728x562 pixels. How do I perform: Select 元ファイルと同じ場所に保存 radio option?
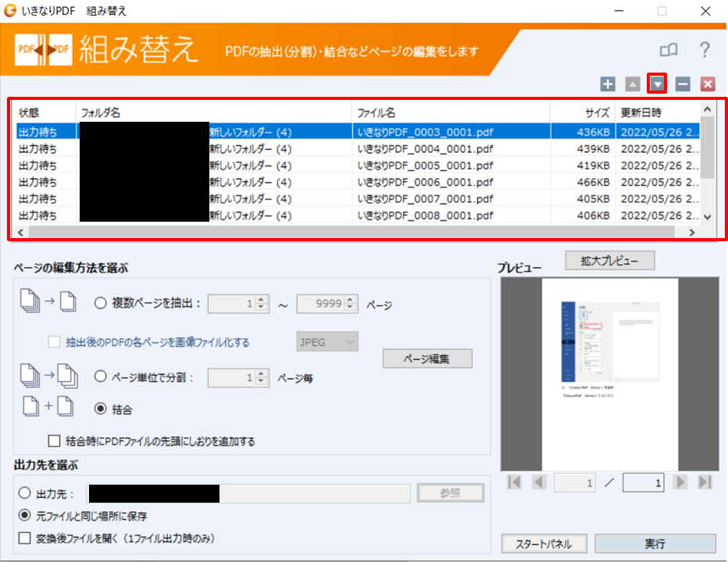coord(25,515)
